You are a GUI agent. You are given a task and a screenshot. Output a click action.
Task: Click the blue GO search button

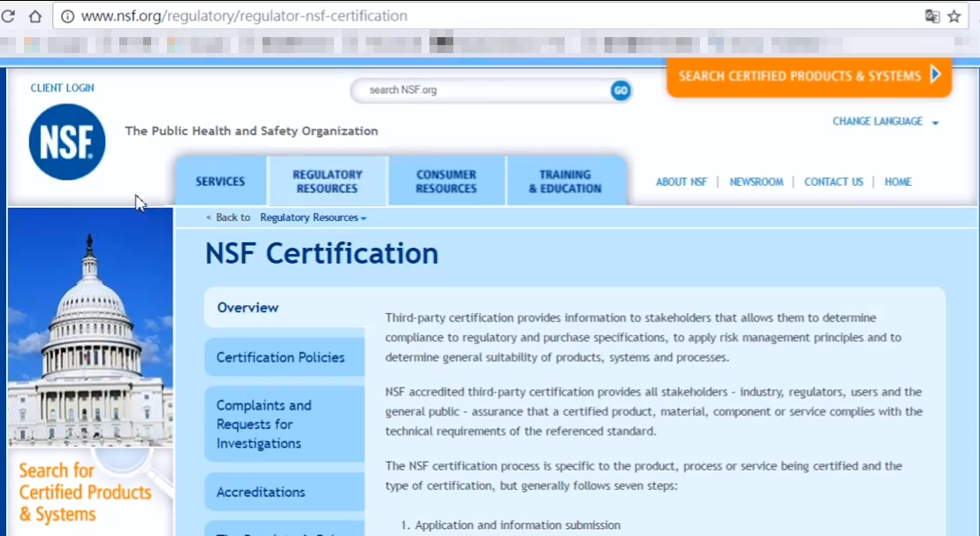pos(620,91)
